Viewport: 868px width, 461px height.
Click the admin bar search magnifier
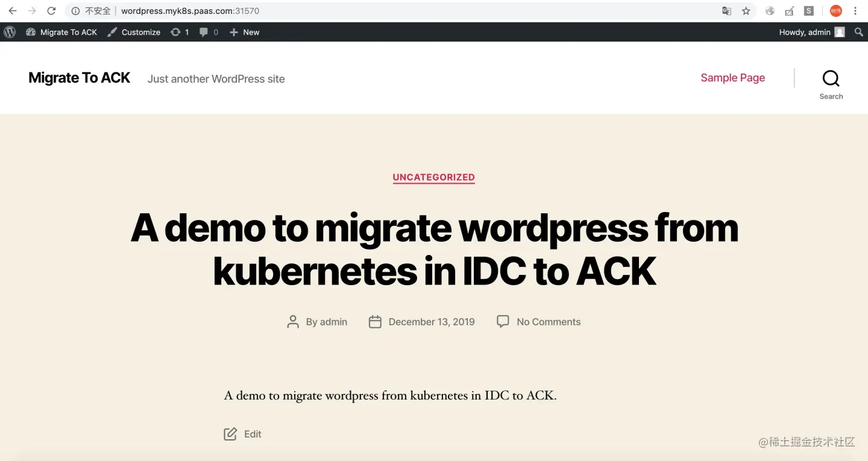(859, 32)
